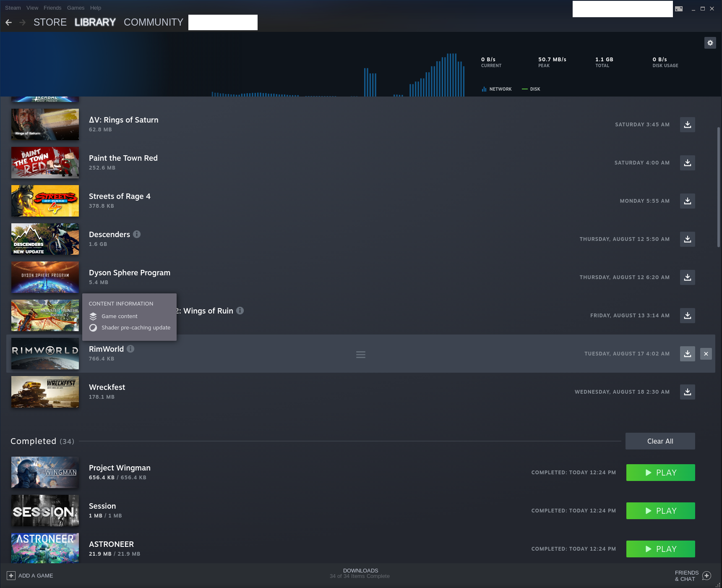This screenshot has width=722, height=588.
Task: Click the info icon next to Wings of Ruin
Action: 240,311
